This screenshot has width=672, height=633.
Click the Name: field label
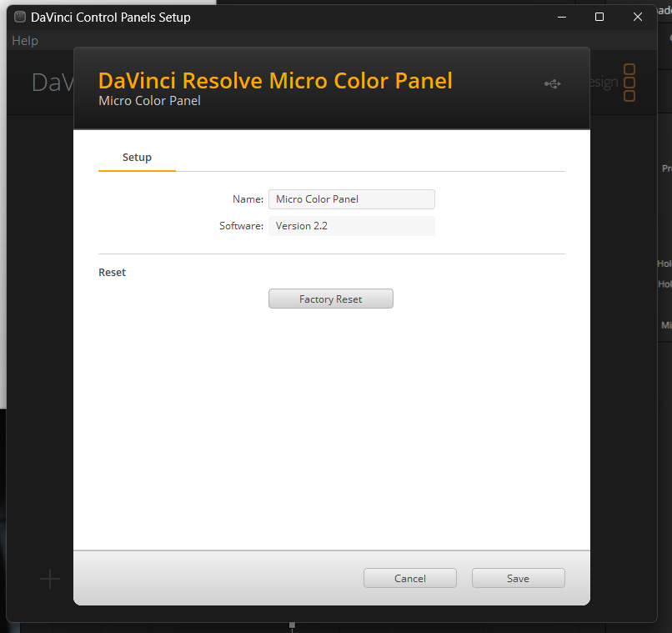248,199
